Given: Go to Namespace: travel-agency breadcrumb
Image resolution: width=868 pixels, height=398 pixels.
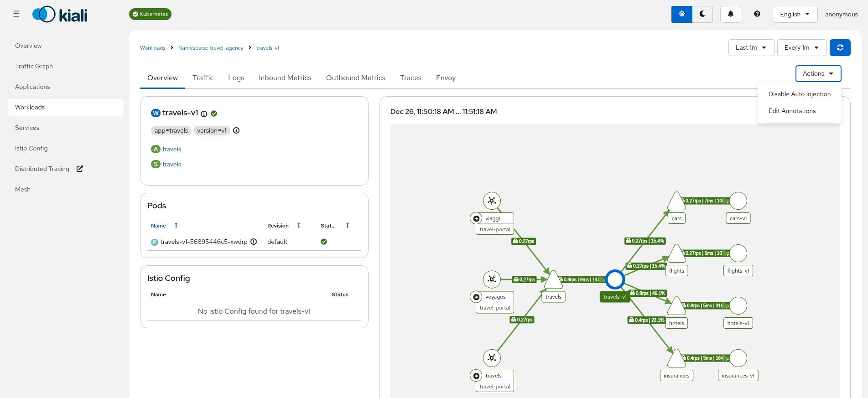Looking at the screenshot, I should coord(210,48).
